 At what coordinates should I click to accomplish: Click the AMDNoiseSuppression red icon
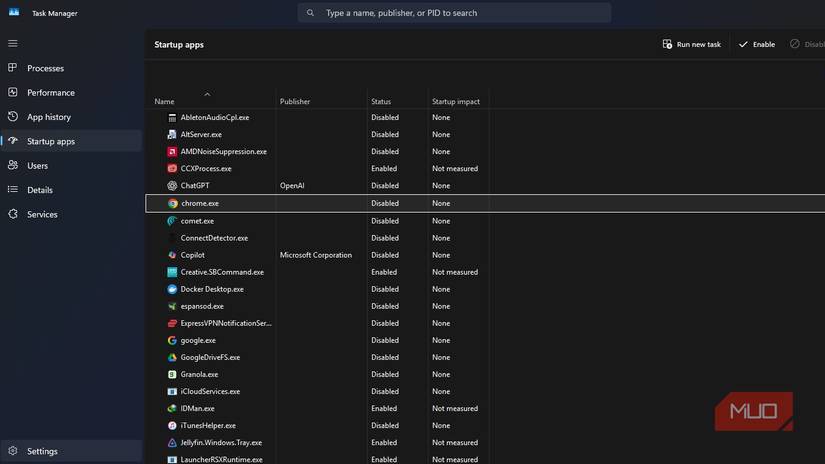(x=172, y=152)
